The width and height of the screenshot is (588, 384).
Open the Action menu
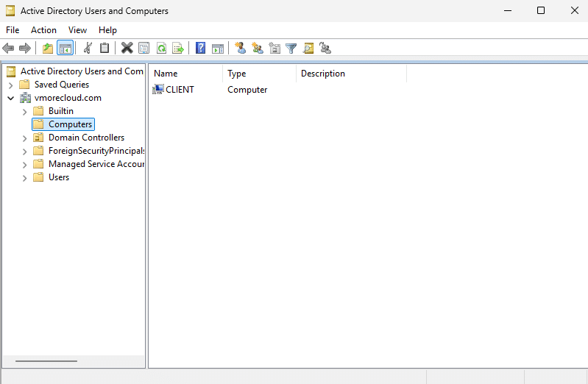43,30
